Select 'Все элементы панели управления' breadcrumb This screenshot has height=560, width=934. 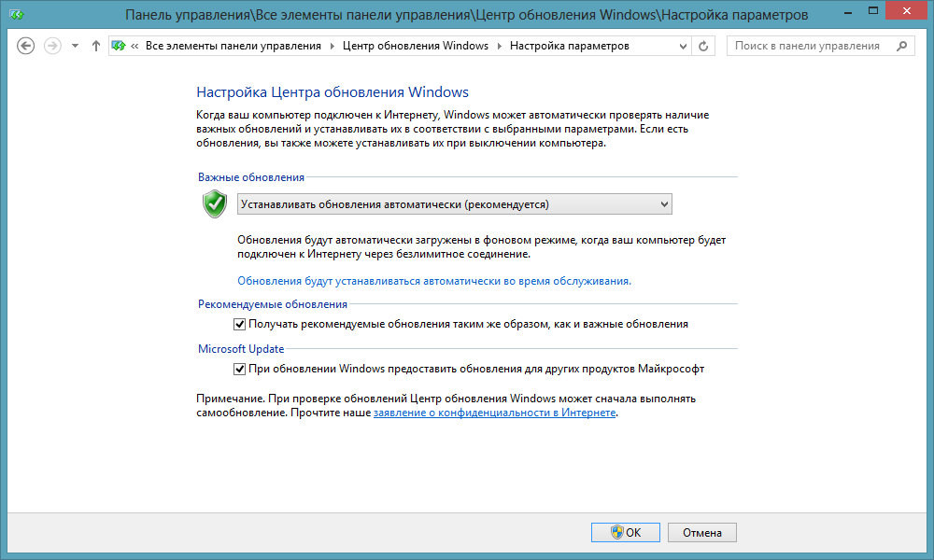coord(233,46)
